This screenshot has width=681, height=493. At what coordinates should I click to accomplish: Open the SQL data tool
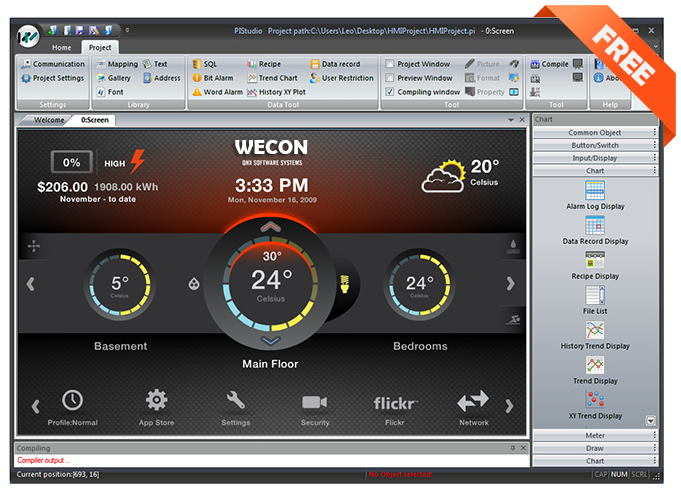click(205, 64)
